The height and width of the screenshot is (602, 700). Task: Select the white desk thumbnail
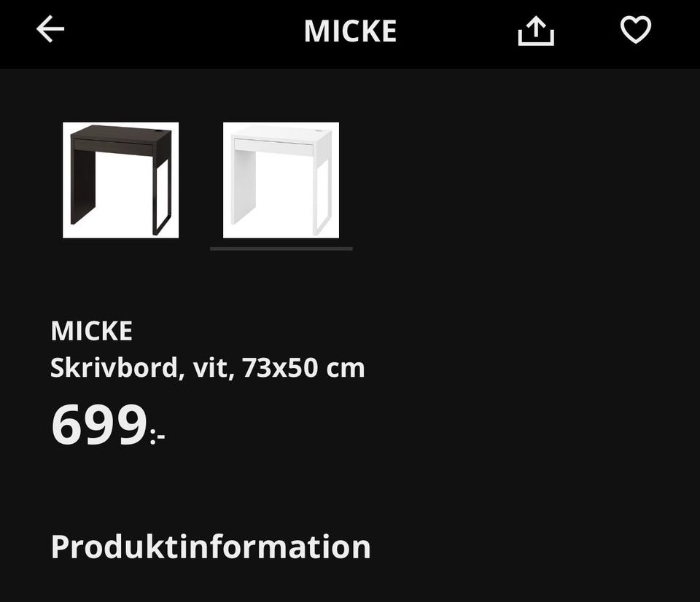[x=281, y=180]
